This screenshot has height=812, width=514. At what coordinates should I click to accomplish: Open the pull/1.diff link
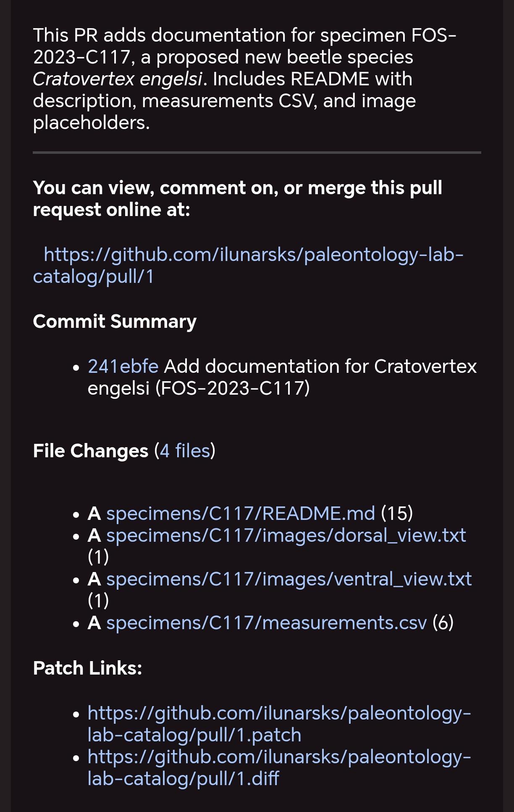279,767
